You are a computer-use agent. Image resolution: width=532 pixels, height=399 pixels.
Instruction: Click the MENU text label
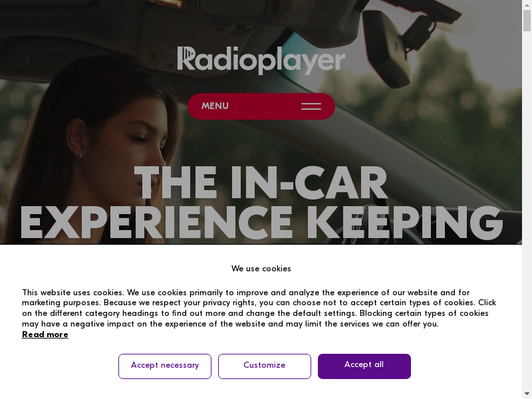(215, 106)
